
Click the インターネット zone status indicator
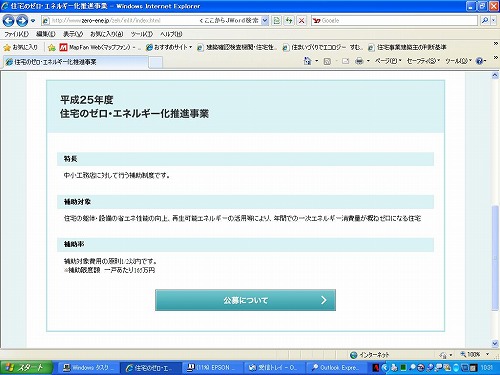coord(370,355)
